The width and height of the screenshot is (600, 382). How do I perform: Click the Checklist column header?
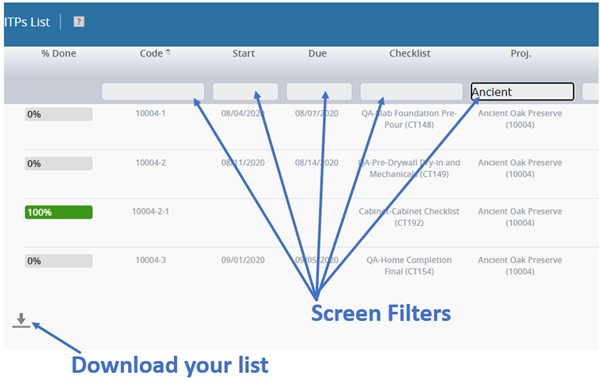[x=409, y=54]
